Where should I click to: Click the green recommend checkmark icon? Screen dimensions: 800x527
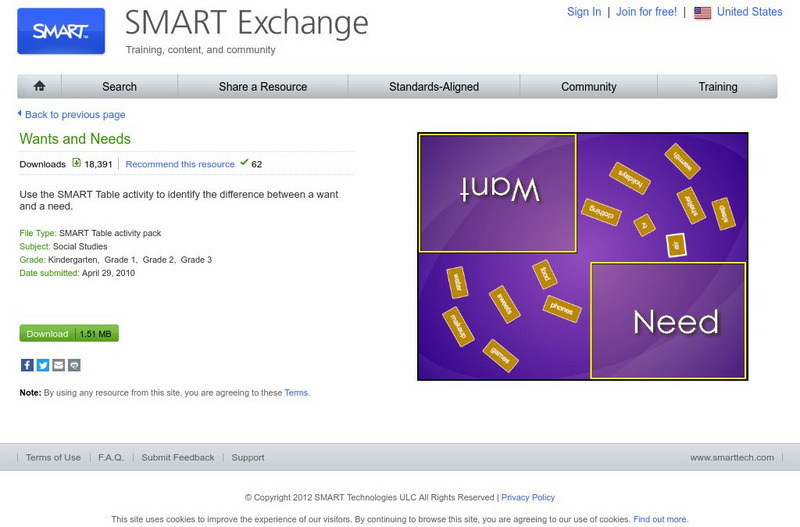tap(244, 162)
